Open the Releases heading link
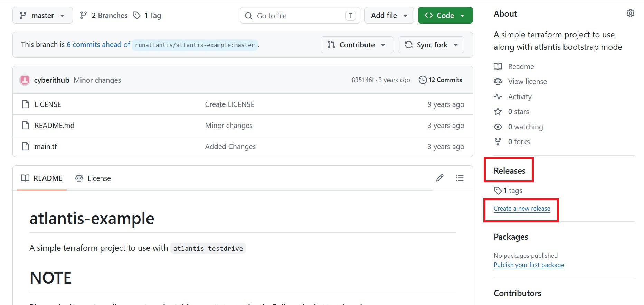Viewport: 644px width, 305px height. pyautogui.click(x=510, y=171)
